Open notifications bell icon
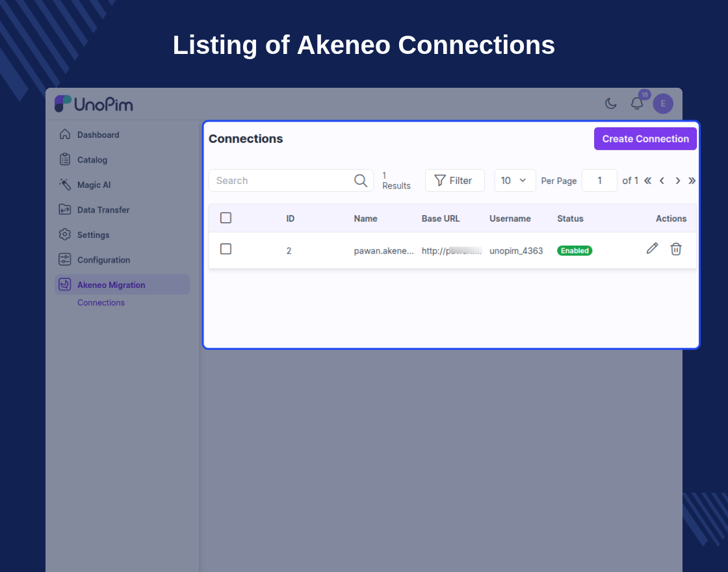The height and width of the screenshot is (572, 728). [637, 103]
